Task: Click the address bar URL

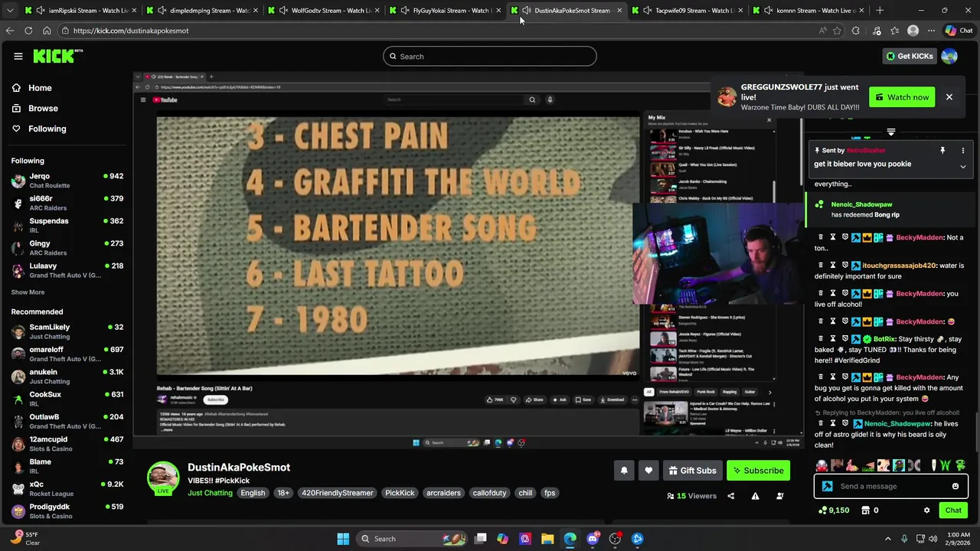Action: point(131,31)
